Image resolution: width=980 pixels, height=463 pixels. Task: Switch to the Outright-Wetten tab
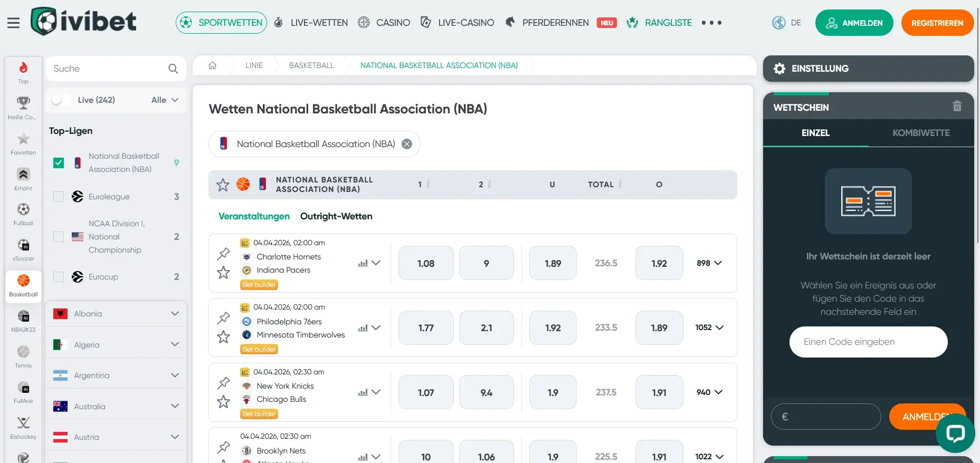336,216
